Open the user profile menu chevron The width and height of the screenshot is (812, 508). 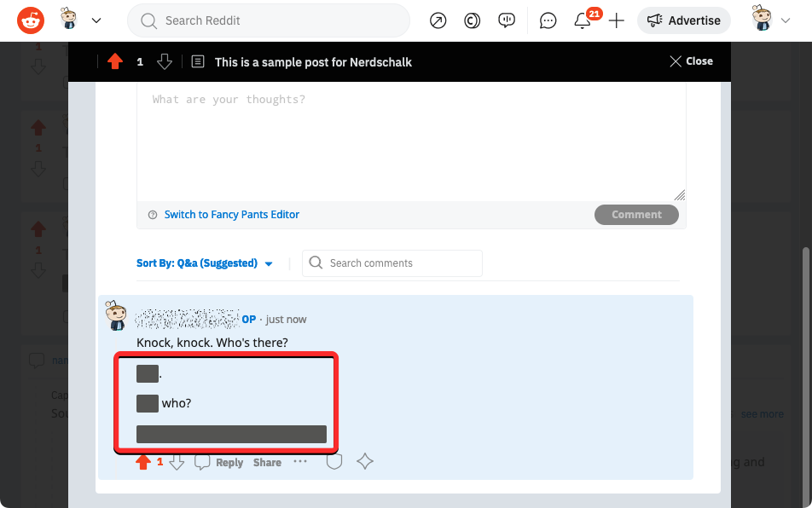point(786,20)
